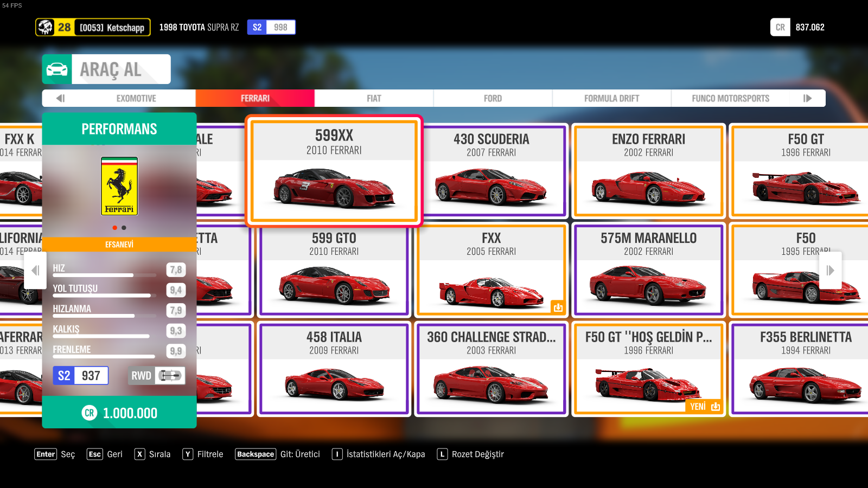Select the 360 Challenge Stradale card
The height and width of the screenshot is (488, 868).
tap(492, 369)
